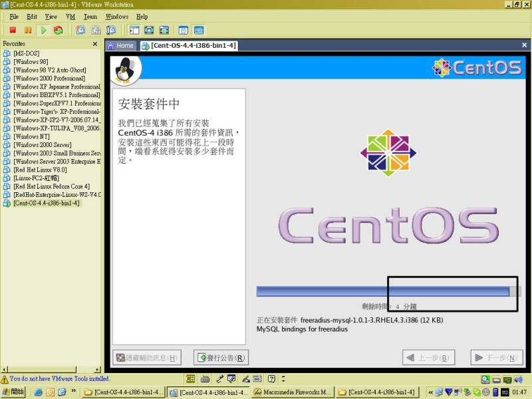Switch to Macromedia Fireworks taskbar button
This screenshot has height=399, width=532.
pyautogui.click(x=292, y=392)
